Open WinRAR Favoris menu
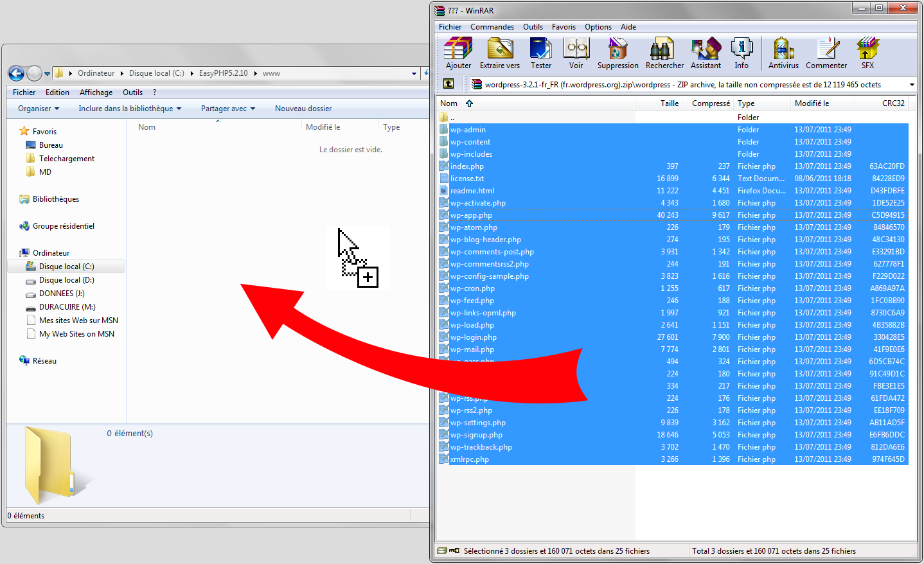 click(x=564, y=27)
